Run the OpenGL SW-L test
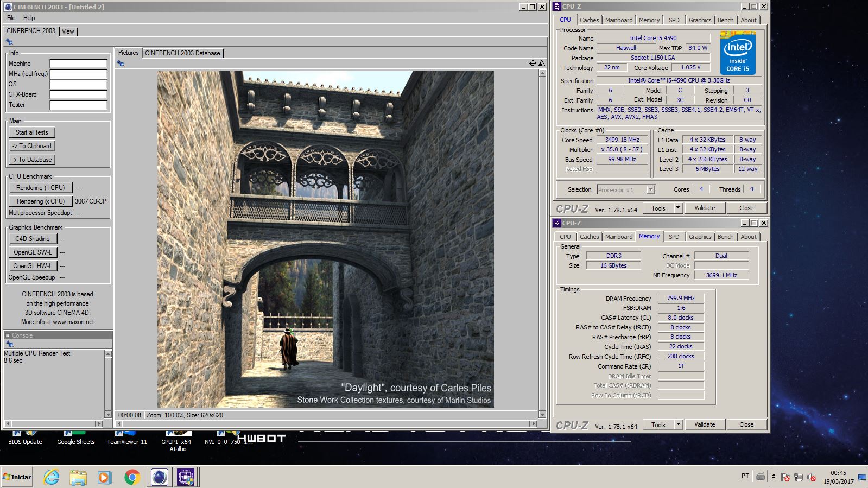The image size is (868, 488). [x=33, y=252]
